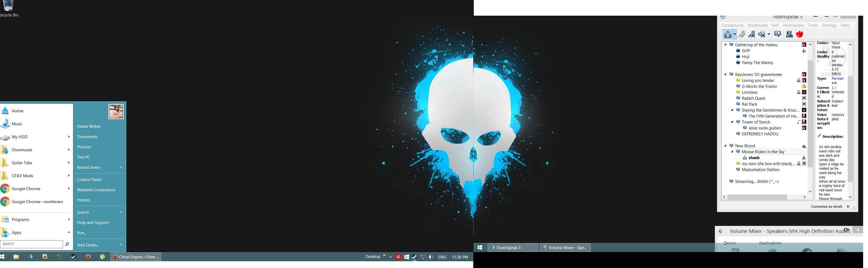Image resolution: width=868 pixels, height=268 pixels.
Task: Select user Yanny The Manny
Action: (x=757, y=63)
